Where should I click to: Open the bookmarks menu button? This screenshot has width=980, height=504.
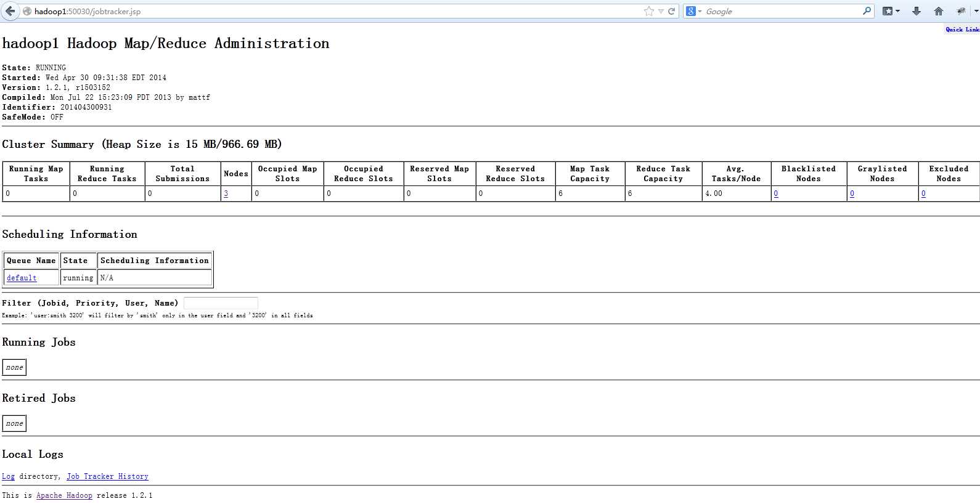click(x=888, y=11)
